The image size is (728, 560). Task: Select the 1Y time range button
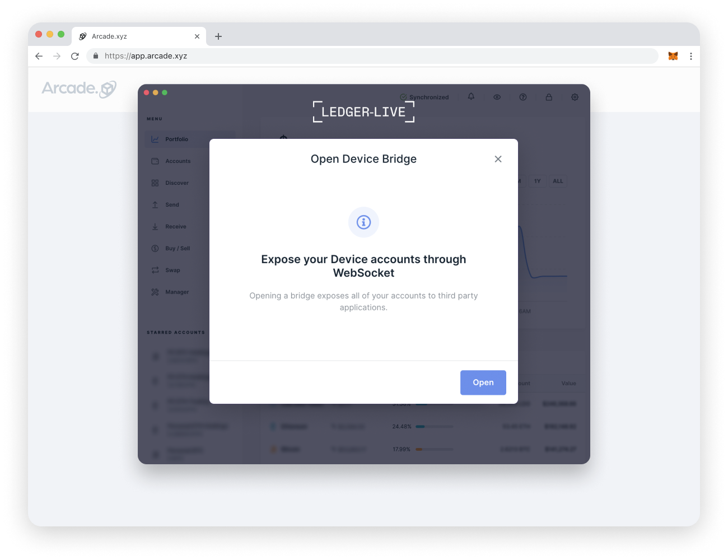tap(538, 181)
